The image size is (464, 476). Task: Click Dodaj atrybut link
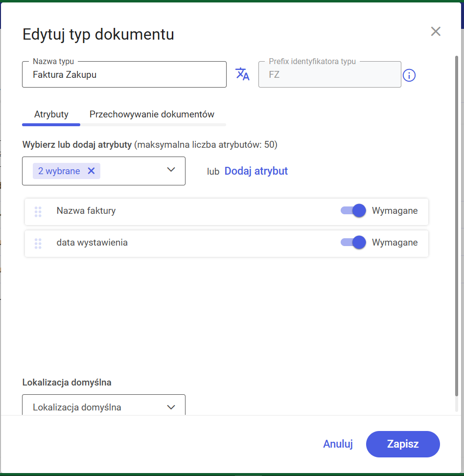(256, 171)
